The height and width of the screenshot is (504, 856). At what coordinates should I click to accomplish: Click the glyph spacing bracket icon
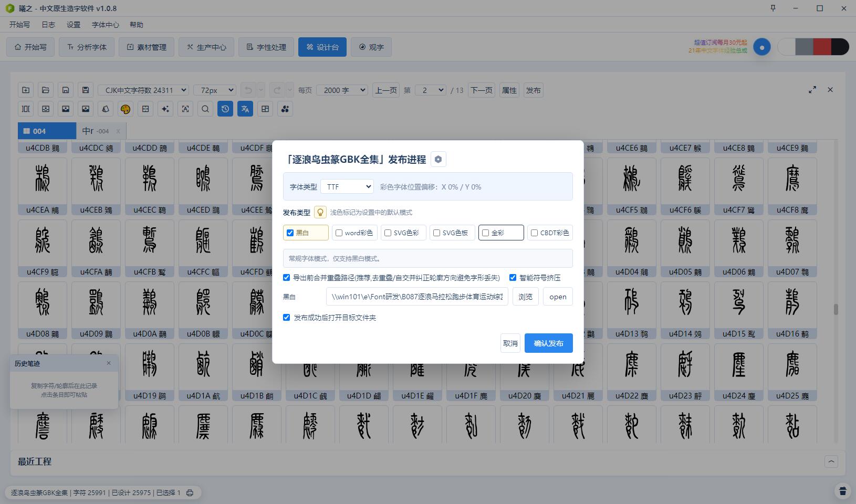pyautogui.click(x=26, y=109)
